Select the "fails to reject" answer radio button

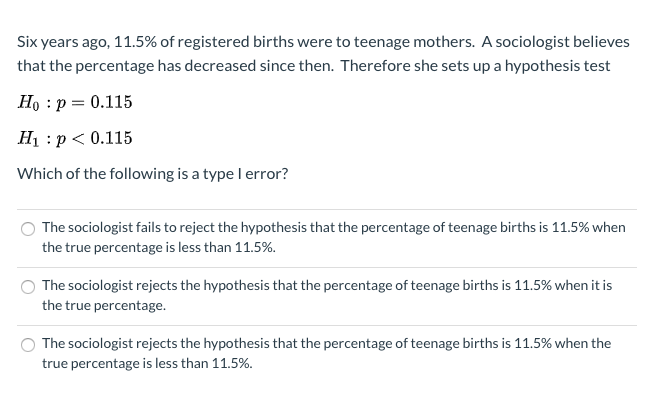pos(28,228)
